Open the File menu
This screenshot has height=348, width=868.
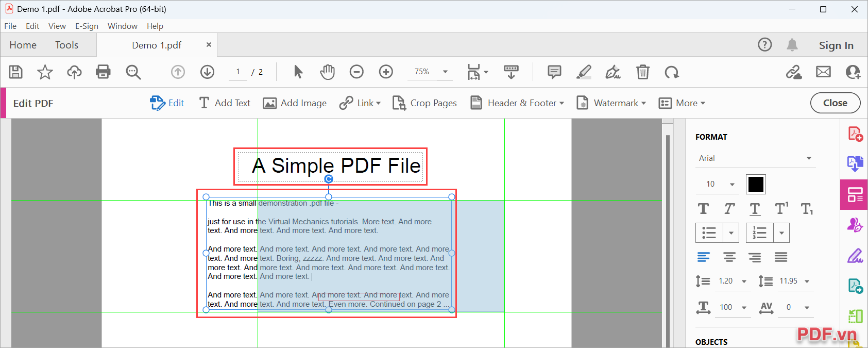[10, 26]
